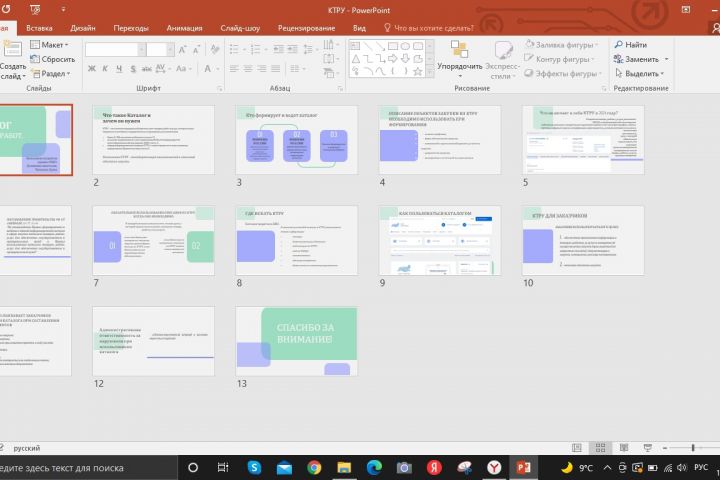This screenshot has width=720, height=480.
Task: Clear all formatting icon
Action: tap(214, 50)
